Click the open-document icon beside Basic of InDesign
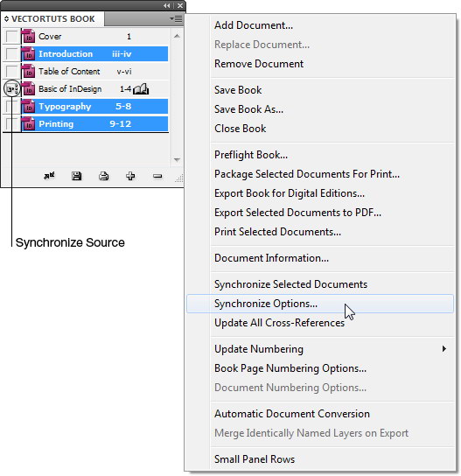This screenshot has height=476, width=461. tap(141, 89)
